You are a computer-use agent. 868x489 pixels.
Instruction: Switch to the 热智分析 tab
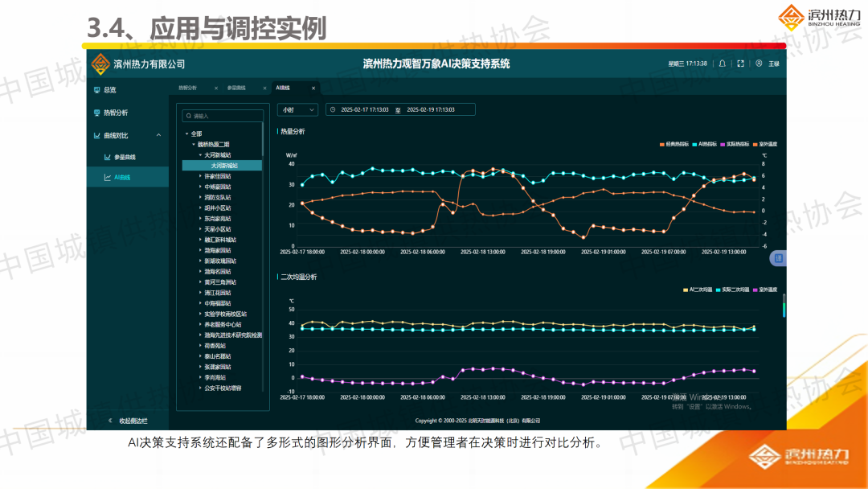tap(187, 87)
